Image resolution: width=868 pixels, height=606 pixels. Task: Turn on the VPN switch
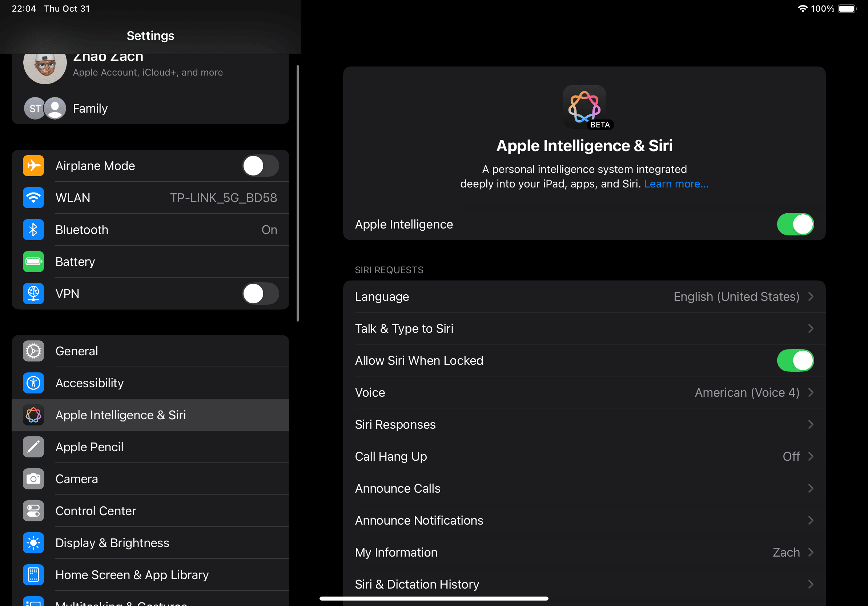pyautogui.click(x=261, y=294)
